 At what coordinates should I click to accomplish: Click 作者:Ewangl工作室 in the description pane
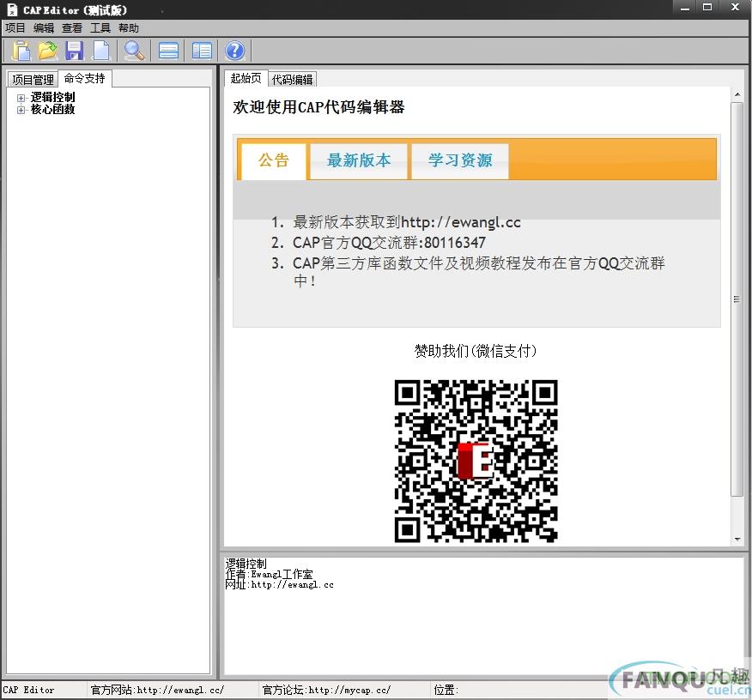click(x=269, y=574)
